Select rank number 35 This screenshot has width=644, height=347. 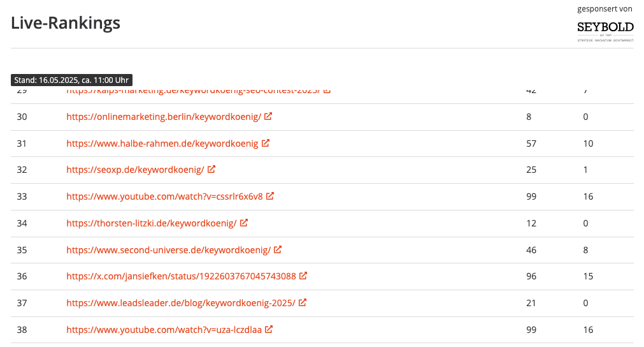(x=22, y=250)
